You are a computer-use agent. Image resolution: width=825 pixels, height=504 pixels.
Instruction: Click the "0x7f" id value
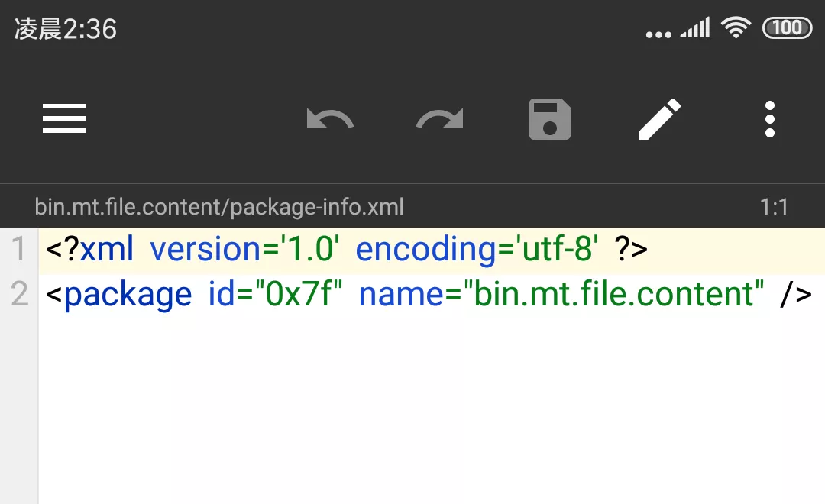pyautogui.click(x=299, y=295)
